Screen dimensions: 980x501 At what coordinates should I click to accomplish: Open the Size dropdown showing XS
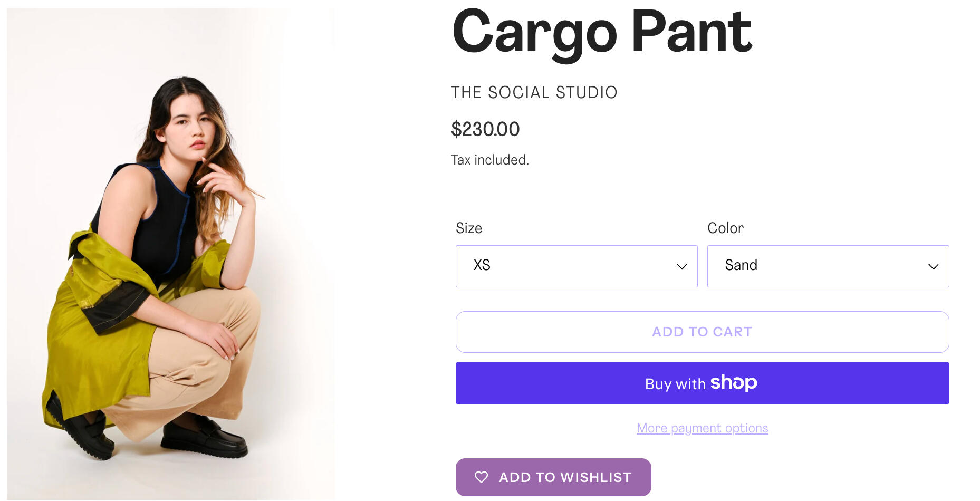[576, 266]
